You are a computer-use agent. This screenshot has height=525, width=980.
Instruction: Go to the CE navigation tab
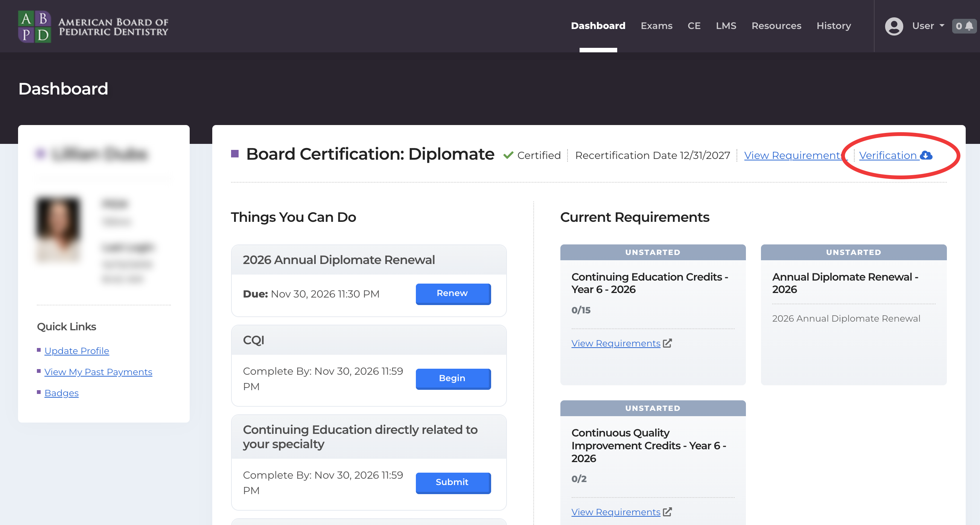coord(694,26)
